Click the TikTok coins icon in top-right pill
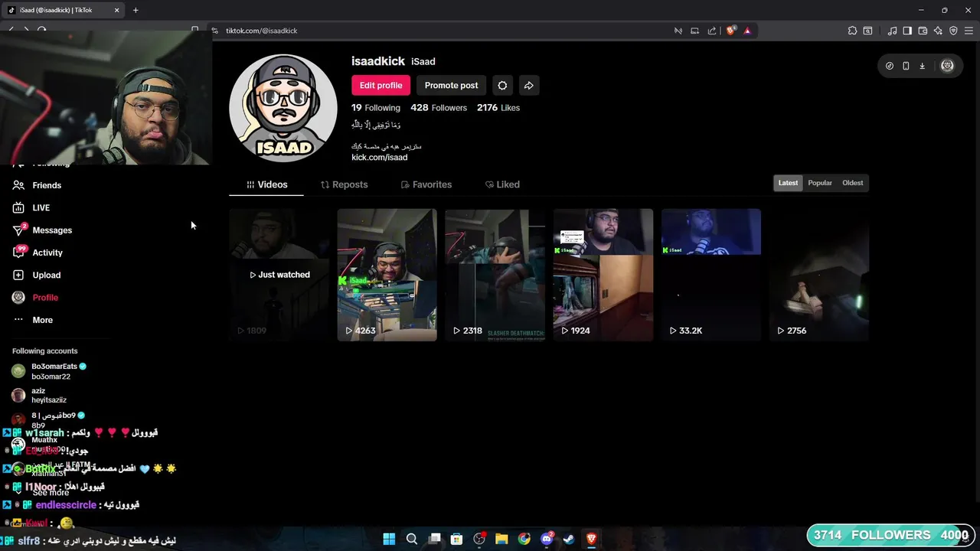 point(889,66)
